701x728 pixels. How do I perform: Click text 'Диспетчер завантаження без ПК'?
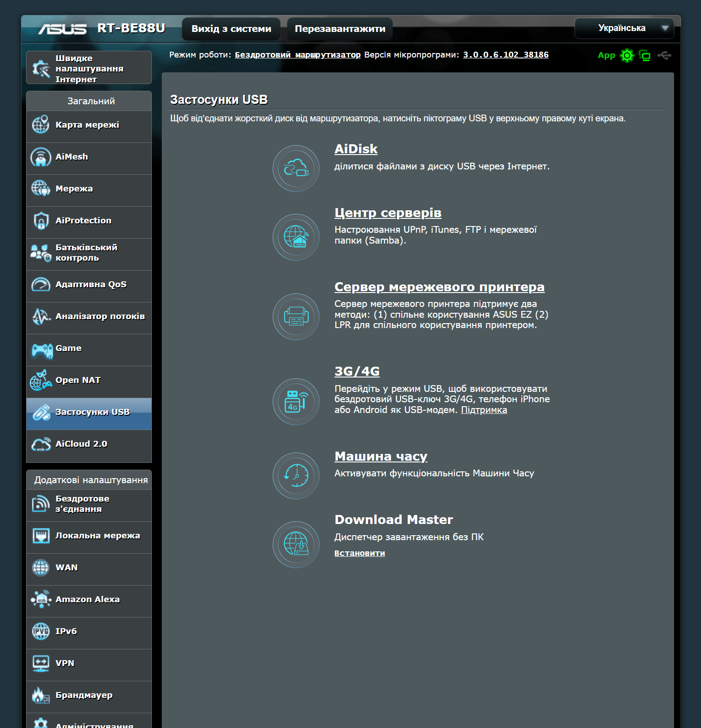[409, 537]
